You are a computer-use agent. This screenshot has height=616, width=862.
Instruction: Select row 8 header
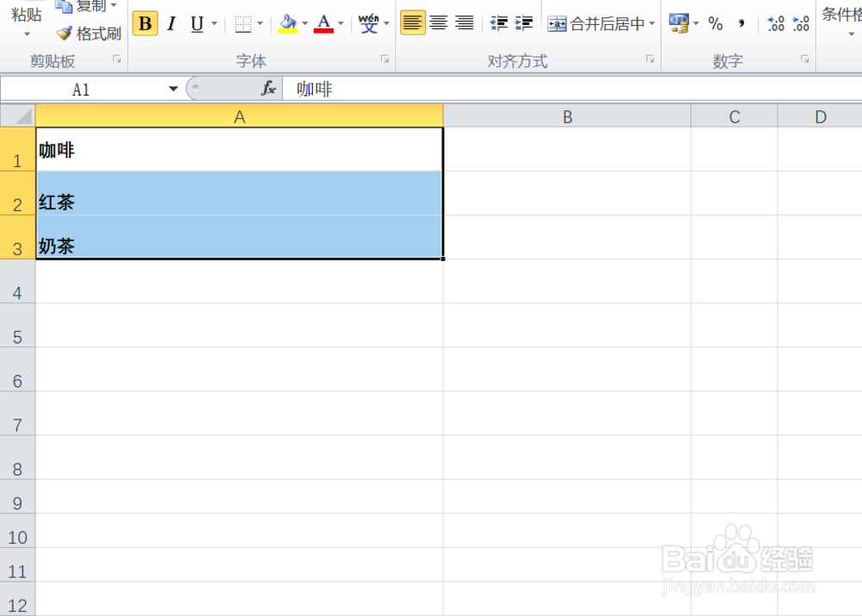tap(17, 457)
